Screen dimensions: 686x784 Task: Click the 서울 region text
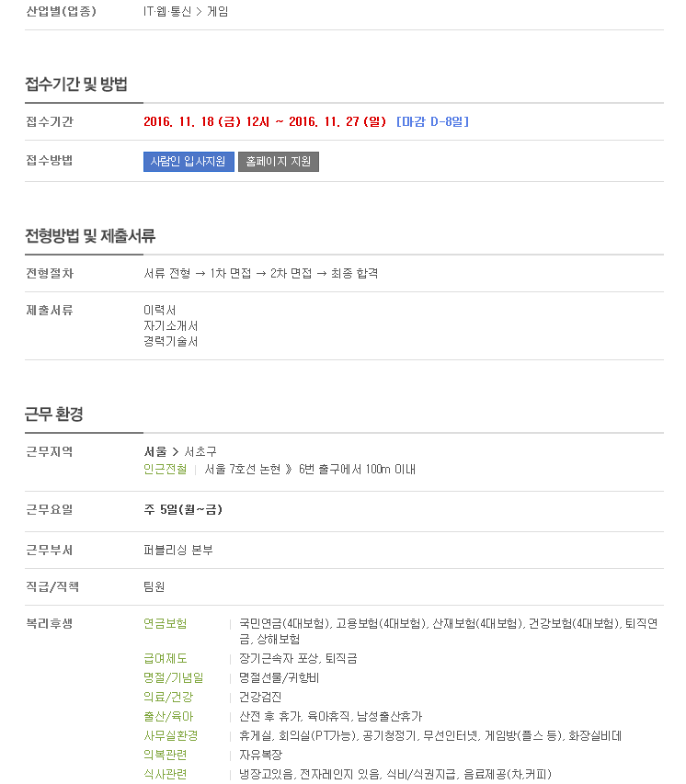tap(155, 451)
